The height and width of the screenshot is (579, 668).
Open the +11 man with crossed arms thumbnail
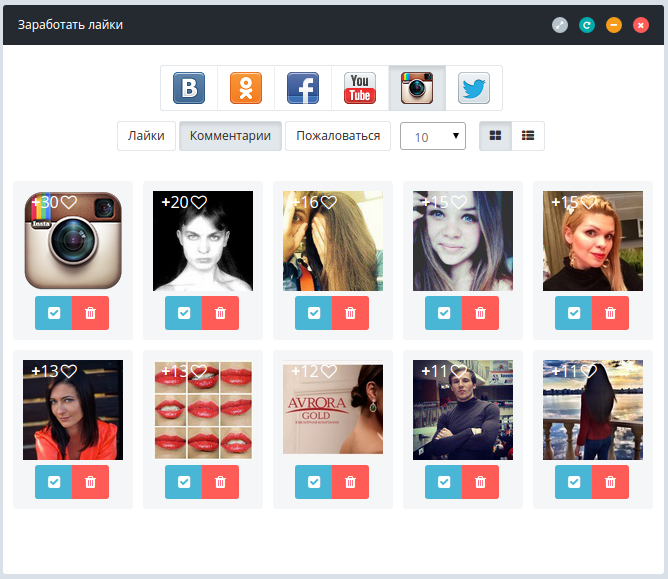tap(463, 410)
